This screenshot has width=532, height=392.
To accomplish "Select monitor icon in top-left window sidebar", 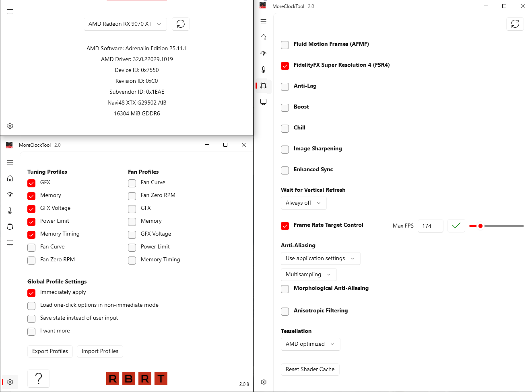I will (10, 12).
